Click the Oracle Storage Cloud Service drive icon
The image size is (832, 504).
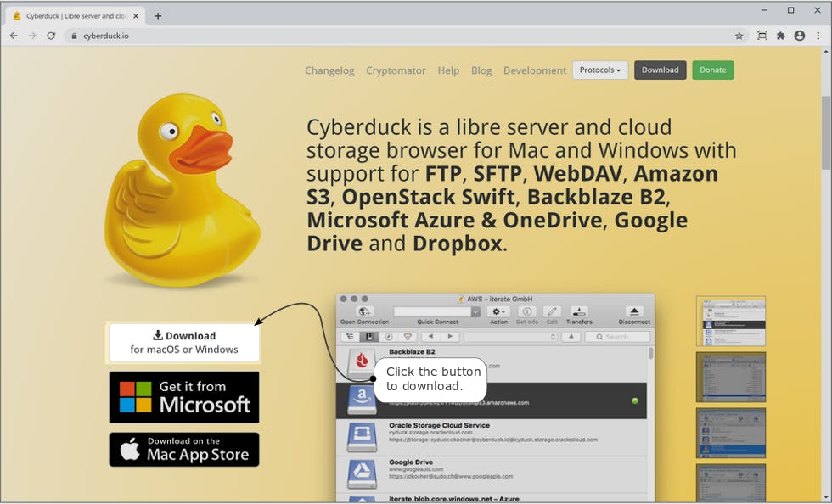click(362, 437)
